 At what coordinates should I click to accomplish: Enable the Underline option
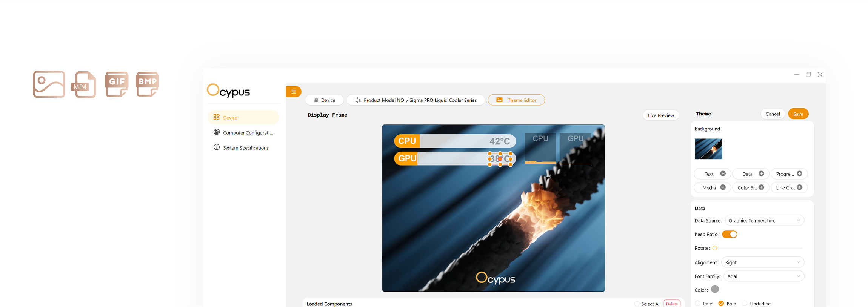tap(744, 304)
